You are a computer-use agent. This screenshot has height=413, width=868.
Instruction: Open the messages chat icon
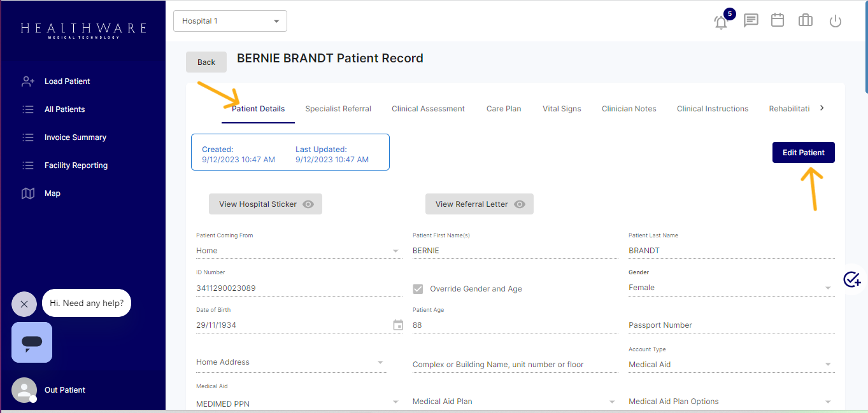(x=751, y=20)
